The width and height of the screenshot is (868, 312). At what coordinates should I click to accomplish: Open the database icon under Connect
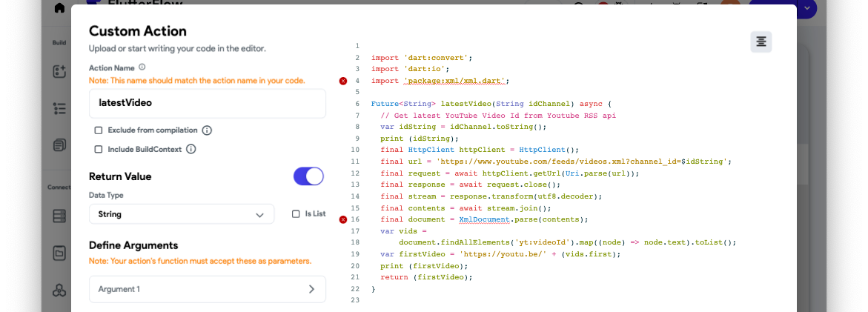pos(59,216)
